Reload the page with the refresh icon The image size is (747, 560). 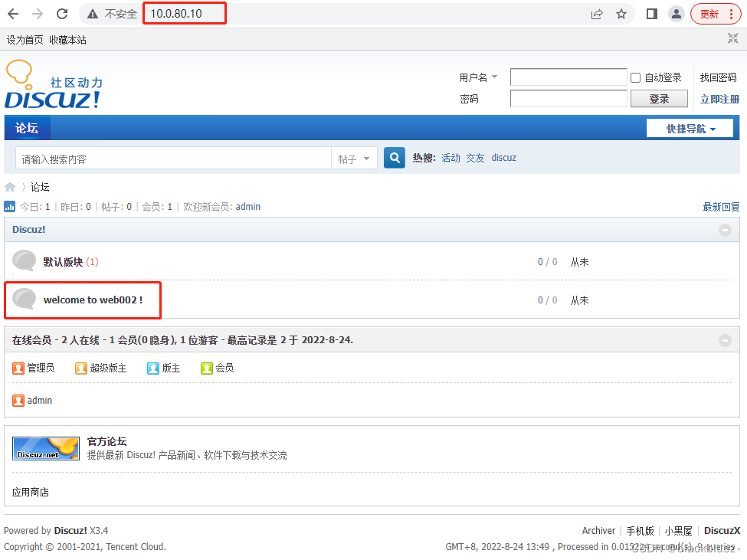tap(62, 14)
